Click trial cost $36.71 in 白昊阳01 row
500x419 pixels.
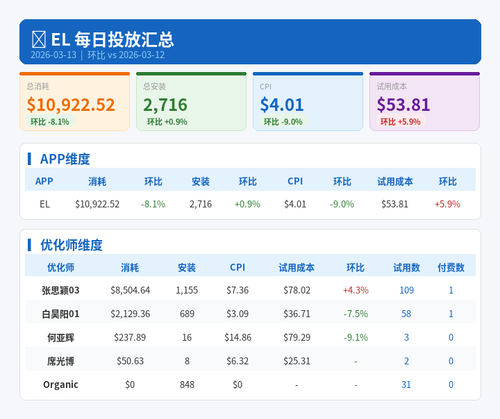point(297,314)
